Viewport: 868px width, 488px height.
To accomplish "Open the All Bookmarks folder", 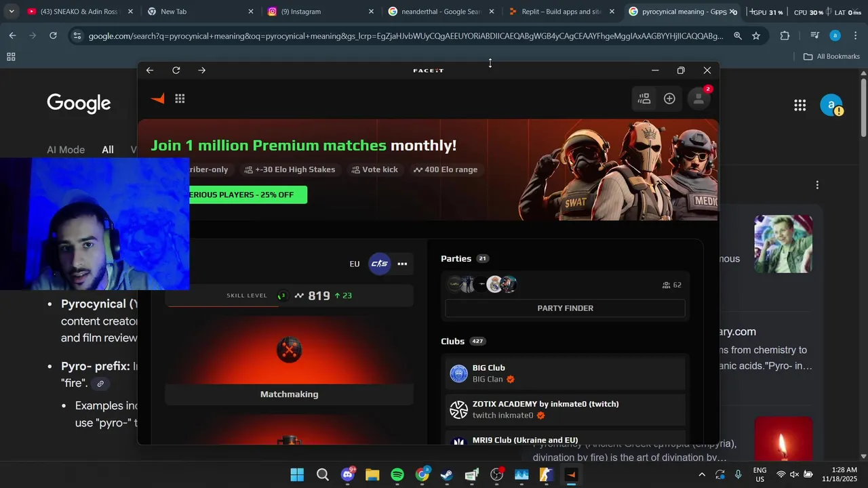I will pos(831,57).
